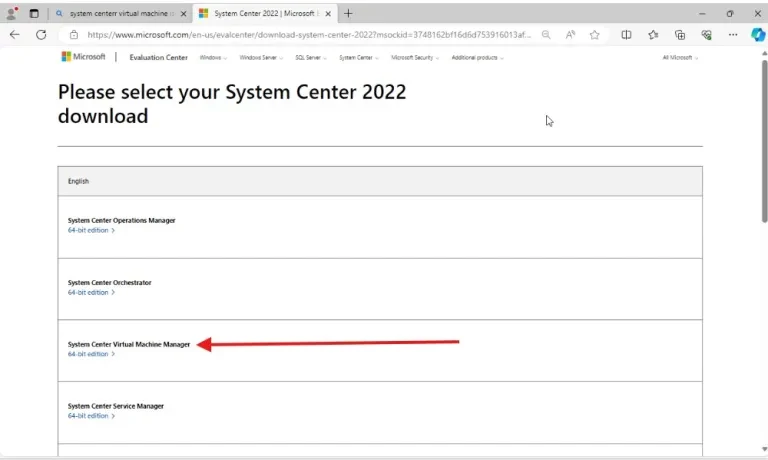
Task: View site information lock icon
Action: tap(74, 35)
